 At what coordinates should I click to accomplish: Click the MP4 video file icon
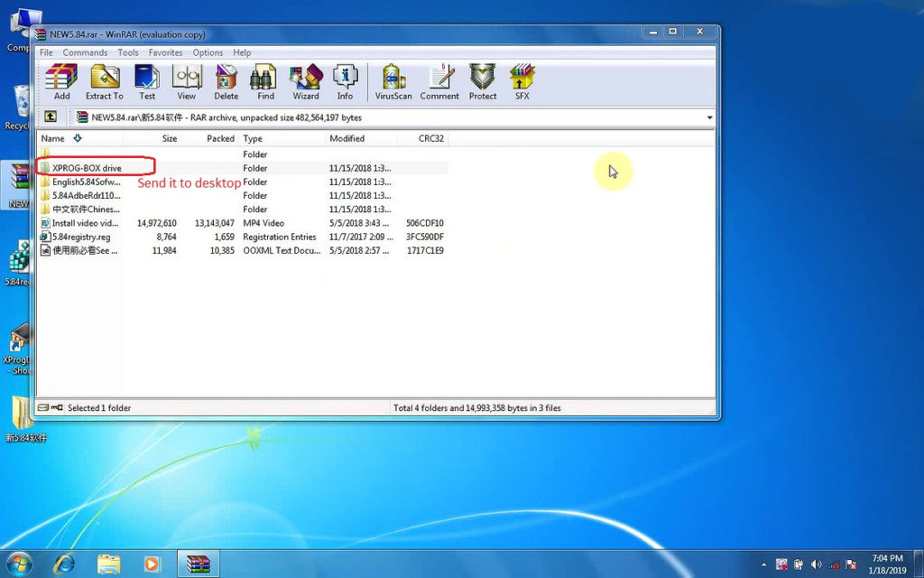tap(45, 223)
